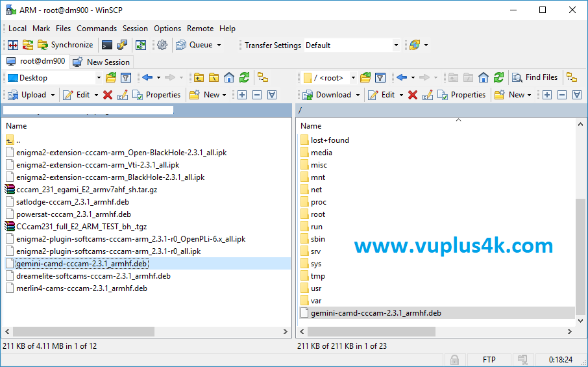Click Keep Remote Directory Up to Date icon
The height and width of the screenshot is (367, 588).
tap(141, 45)
